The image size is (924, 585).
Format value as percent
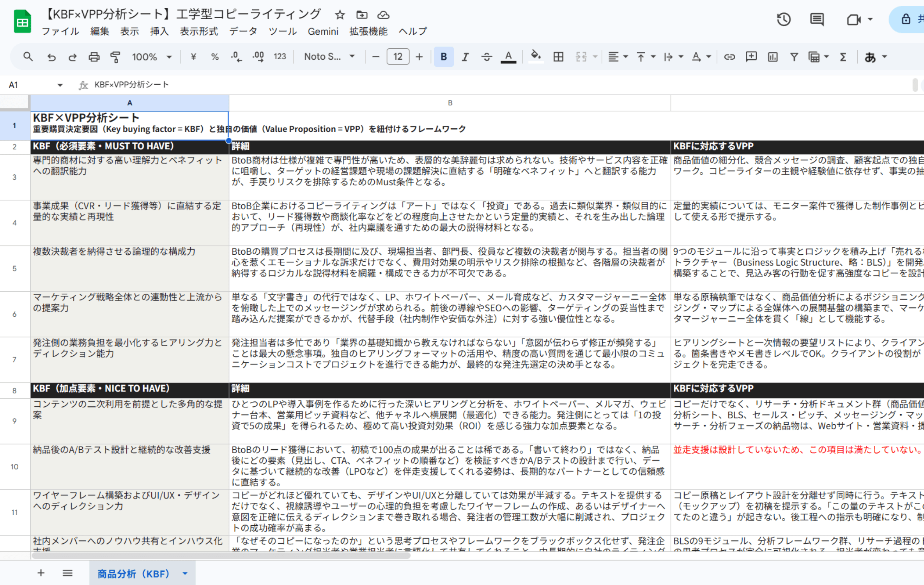coord(214,57)
